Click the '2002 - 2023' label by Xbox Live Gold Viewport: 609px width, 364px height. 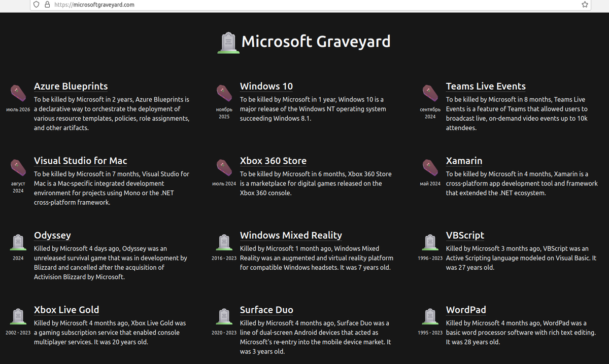coord(18,333)
